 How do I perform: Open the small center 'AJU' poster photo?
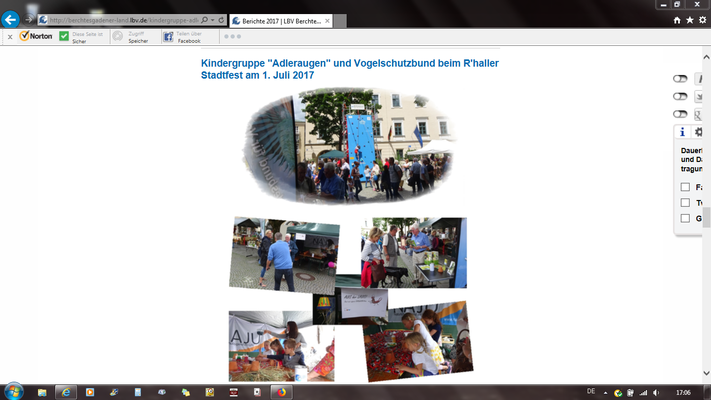pyautogui.click(x=350, y=306)
